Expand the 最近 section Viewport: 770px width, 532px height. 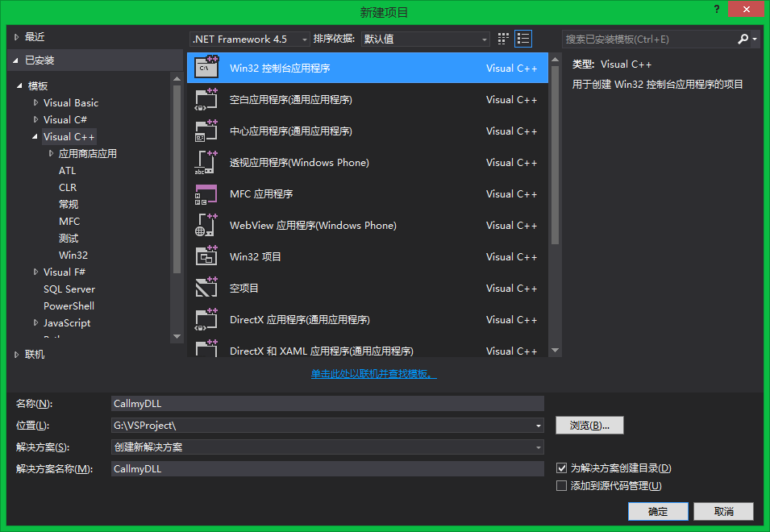17,37
